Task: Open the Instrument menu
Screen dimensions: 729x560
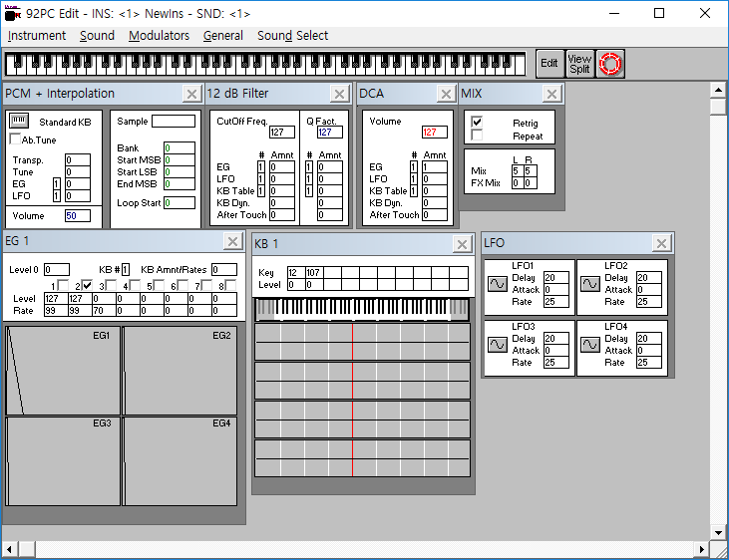Action: [x=37, y=36]
